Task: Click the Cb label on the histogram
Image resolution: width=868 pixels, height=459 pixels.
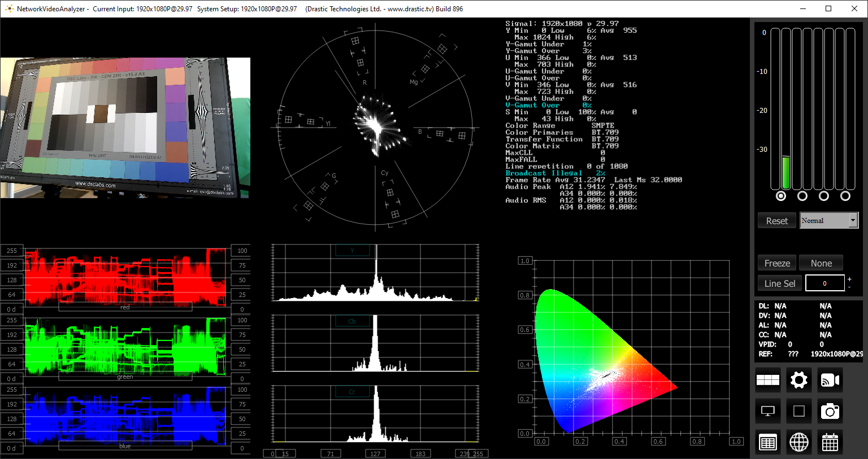Action: 352,321
